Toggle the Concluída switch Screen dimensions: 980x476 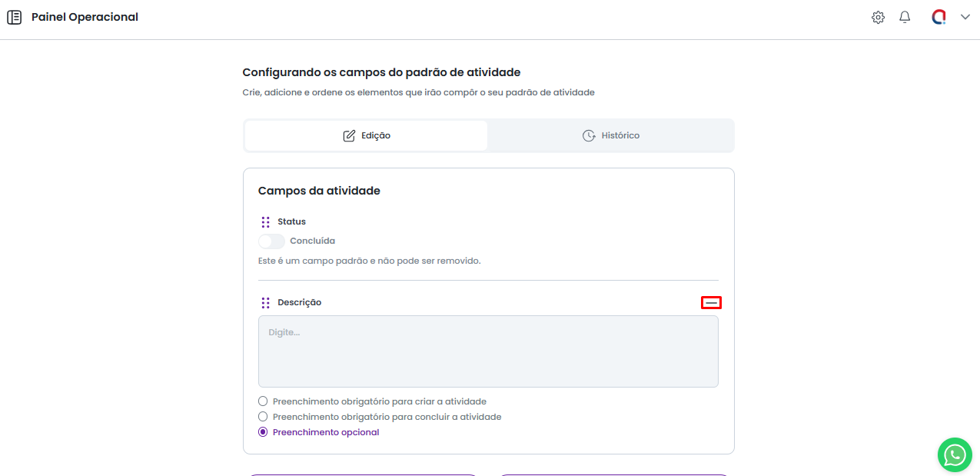point(271,241)
